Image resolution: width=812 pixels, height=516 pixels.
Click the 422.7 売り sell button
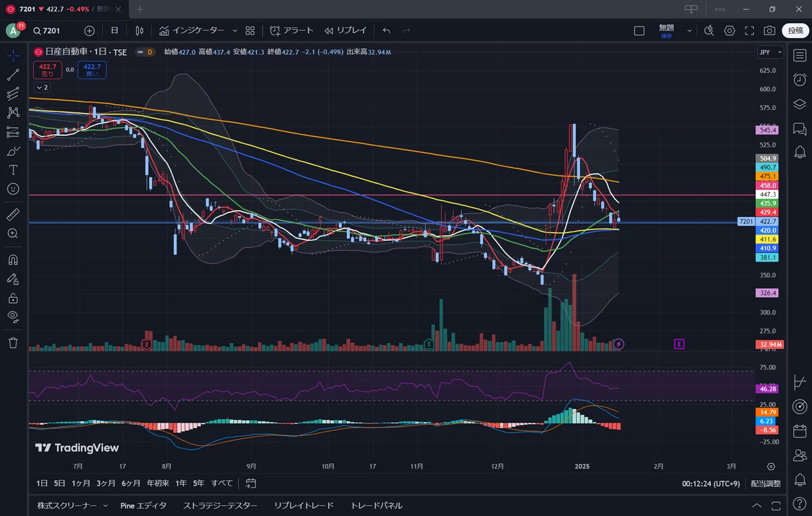point(48,70)
